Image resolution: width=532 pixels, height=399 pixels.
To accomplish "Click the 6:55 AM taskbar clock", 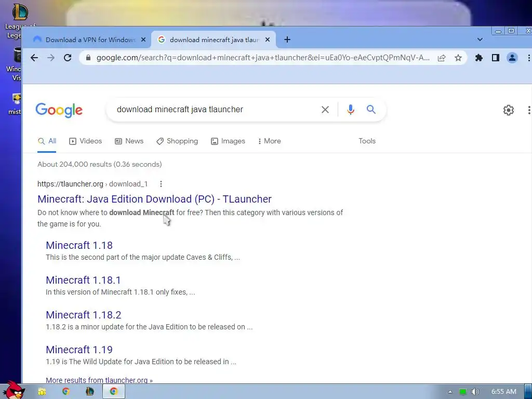I will point(503,392).
